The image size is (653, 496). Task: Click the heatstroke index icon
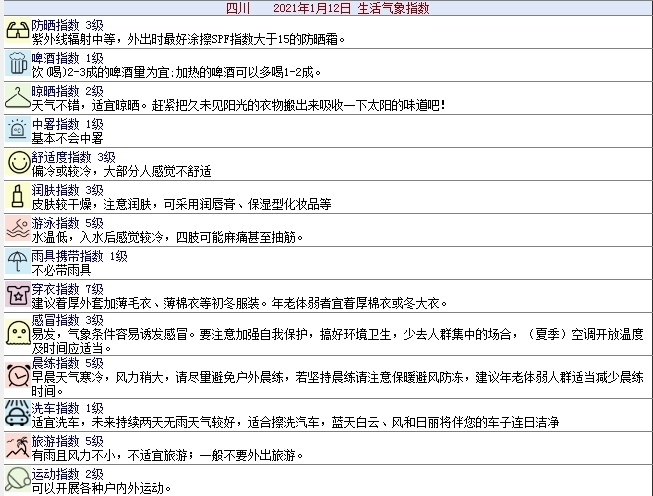(x=16, y=130)
